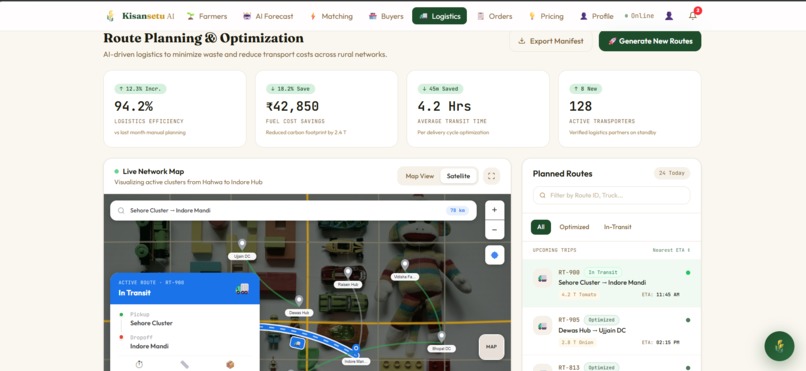Switch map to Map View
This screenshot has height=371, width=806.
(419, 176)
